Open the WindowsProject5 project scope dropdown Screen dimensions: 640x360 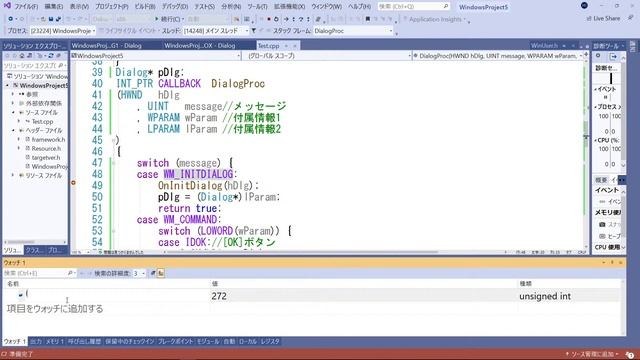pyautogui.click(x=156, y=56)
